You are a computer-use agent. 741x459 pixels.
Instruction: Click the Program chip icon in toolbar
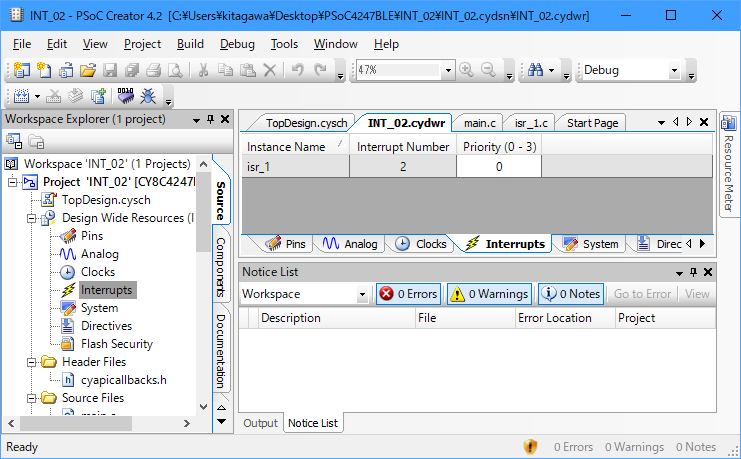click(x=126, y=97)
